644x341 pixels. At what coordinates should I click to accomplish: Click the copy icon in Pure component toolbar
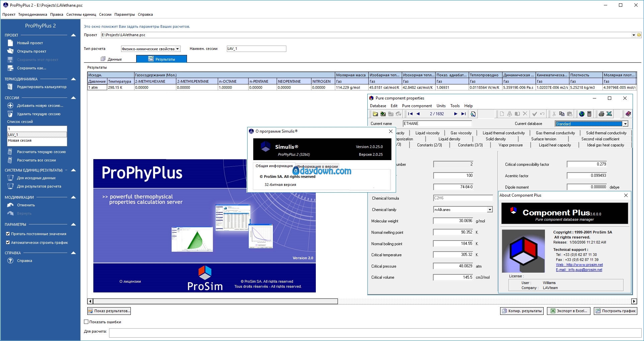pos(562,114)
